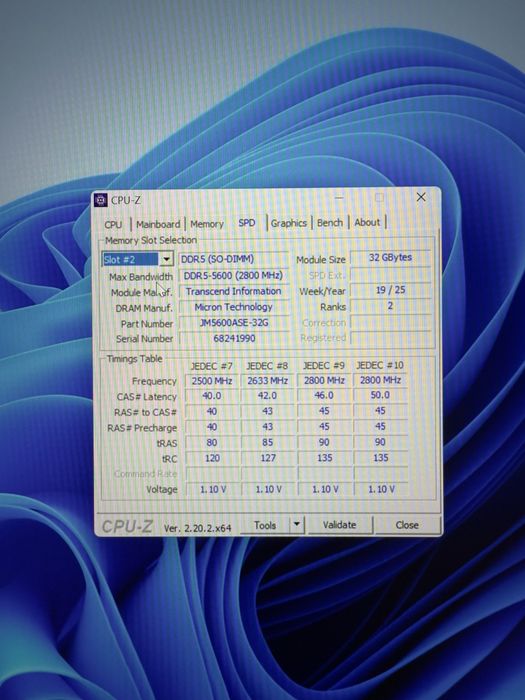
Task: Close the CPU-Z window with X
Action: [421, 197]
